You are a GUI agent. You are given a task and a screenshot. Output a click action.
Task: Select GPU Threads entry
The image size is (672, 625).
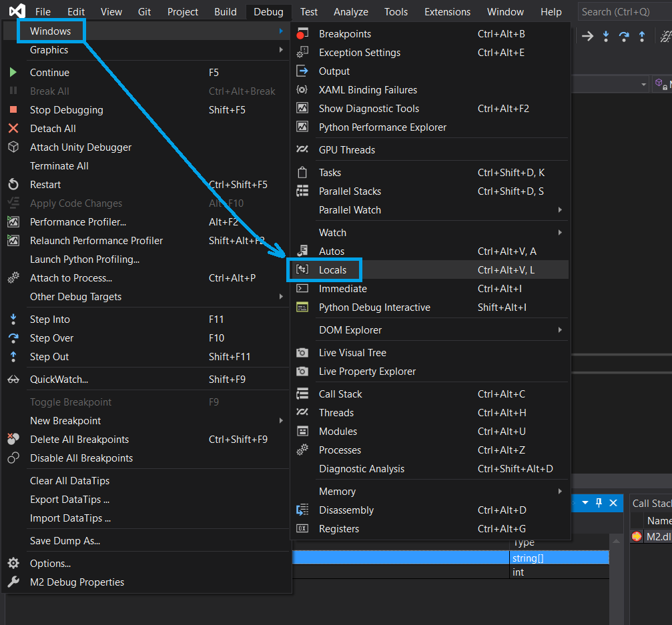(x=430, y=150)
